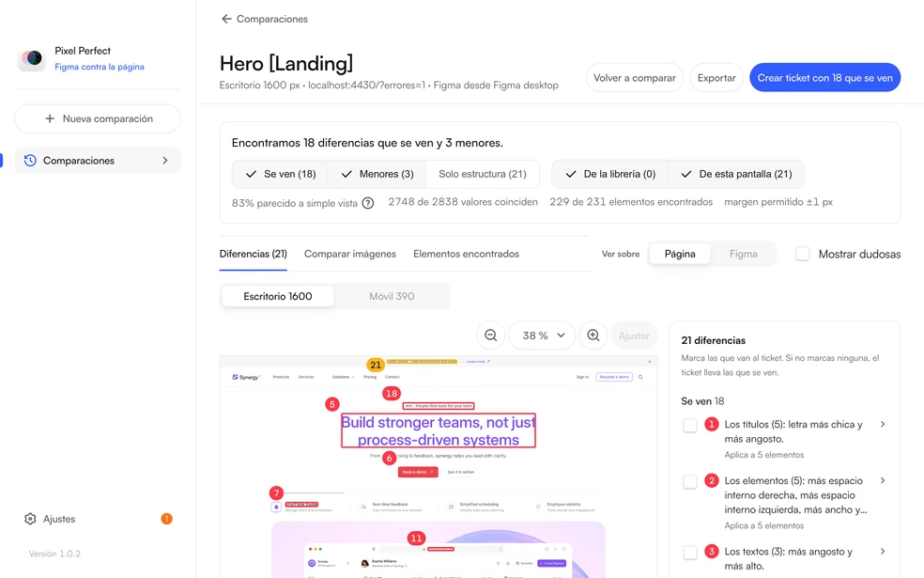Click the help icon next to parecido a simple vista

(x=368, y=203)
